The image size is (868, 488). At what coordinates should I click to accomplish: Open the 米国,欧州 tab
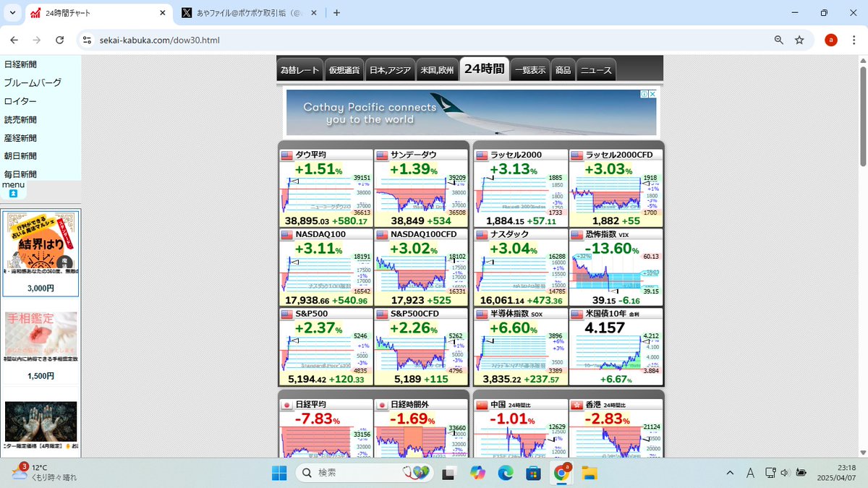click(x=437, y=70)
